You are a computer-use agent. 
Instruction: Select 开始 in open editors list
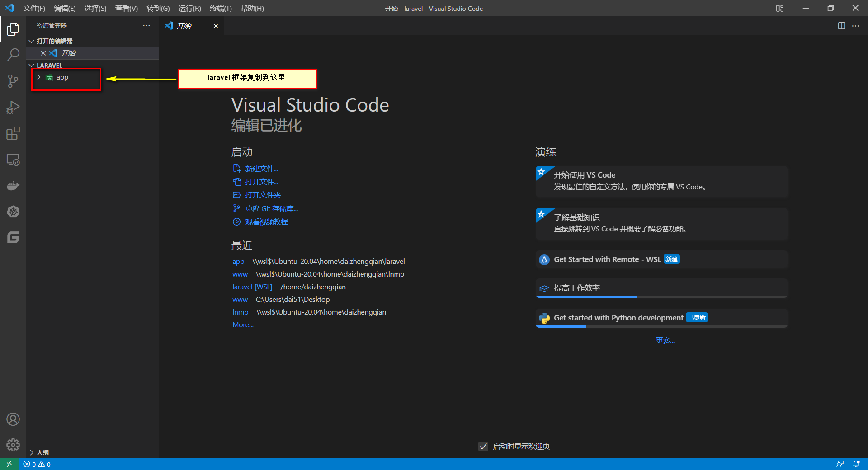click(x=93, y=53)
